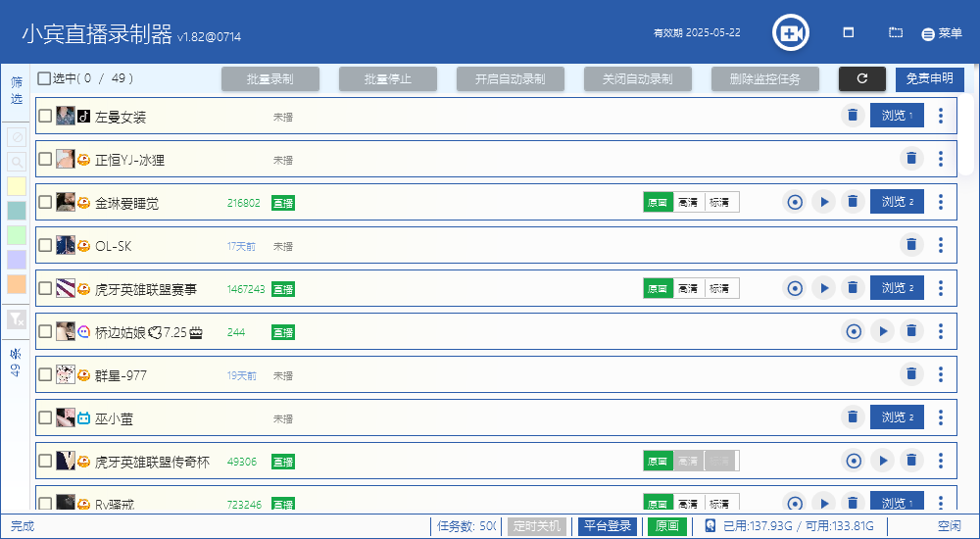Click the clear filter funnel icon in sidebar
This screenshot has width=980, height=539.
pos(17,319)
